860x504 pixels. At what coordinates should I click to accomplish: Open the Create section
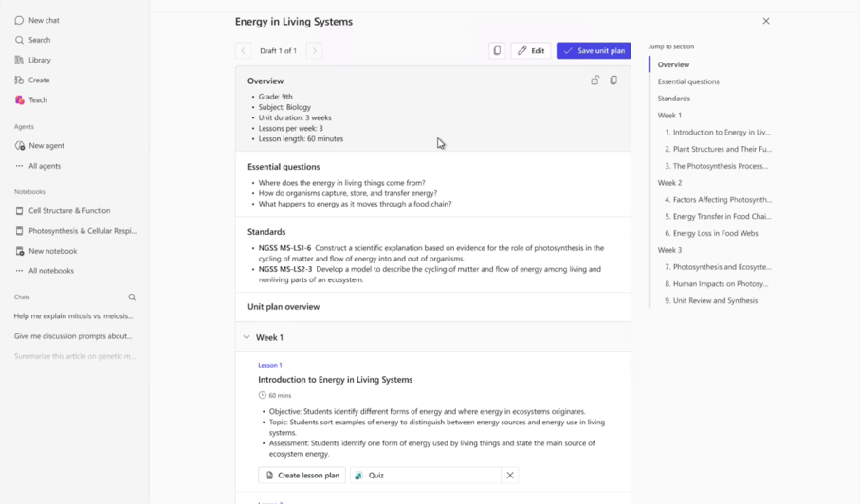[x=32, y=80]
